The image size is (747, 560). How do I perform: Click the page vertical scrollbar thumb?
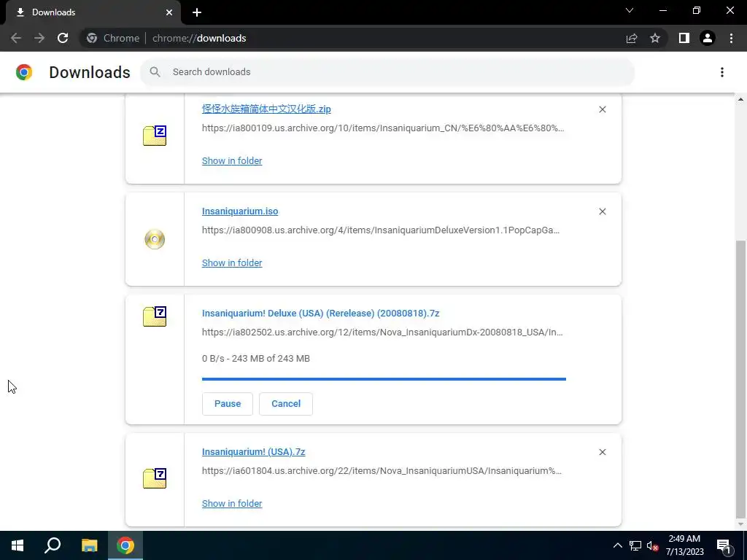740,379
